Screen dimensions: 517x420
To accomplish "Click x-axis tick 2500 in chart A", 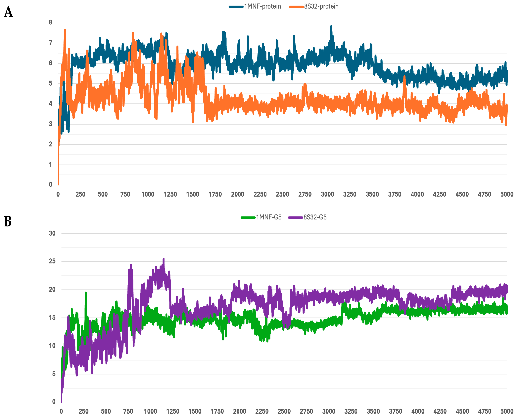I will point(282,194).
